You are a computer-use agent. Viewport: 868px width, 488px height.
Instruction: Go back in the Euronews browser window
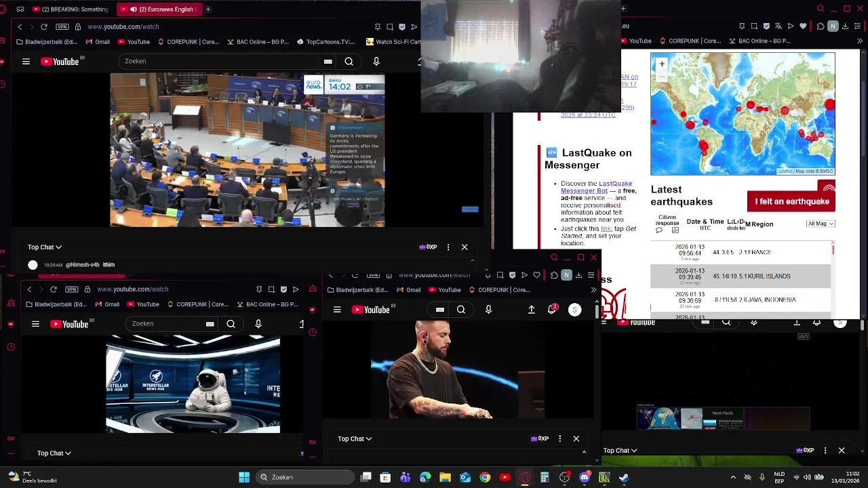(20, 26)
